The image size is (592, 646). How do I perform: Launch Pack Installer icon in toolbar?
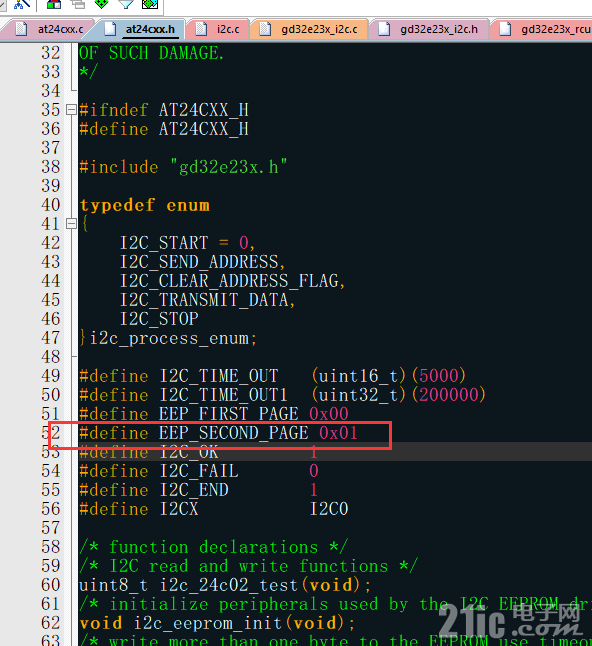click(x=150, y=4)
